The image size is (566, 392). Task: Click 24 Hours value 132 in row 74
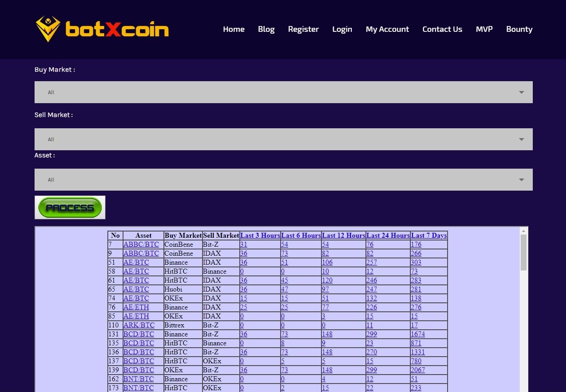point(372,298)
